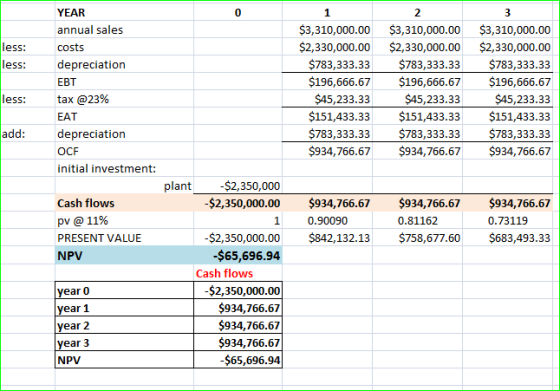Click the EBT label cell
560x391 pixels.
tap(124, 82)
